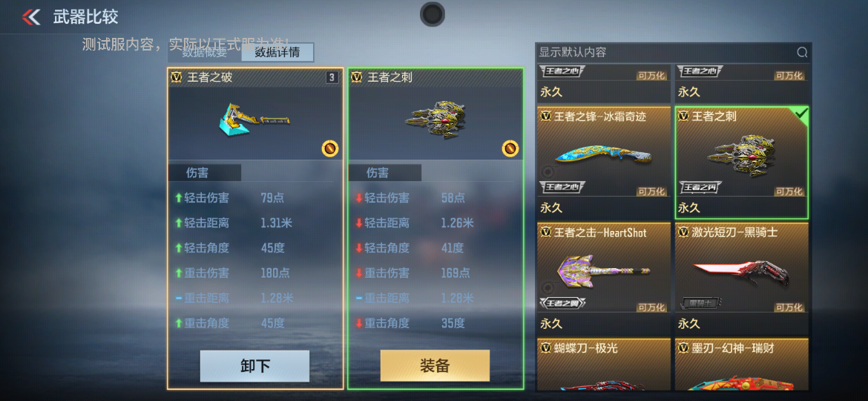Select 激光短刃-黑骑士 weapon card

point(742,278)
